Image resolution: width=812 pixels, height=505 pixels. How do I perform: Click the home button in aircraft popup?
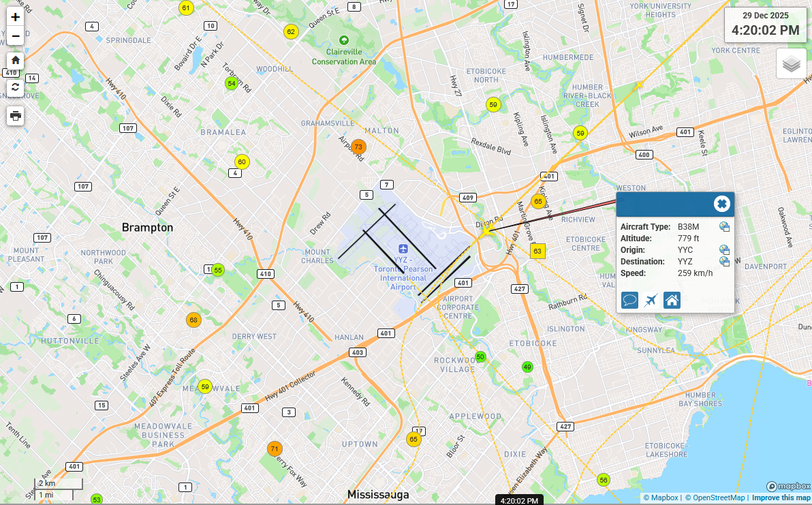[x=672, y=300]
